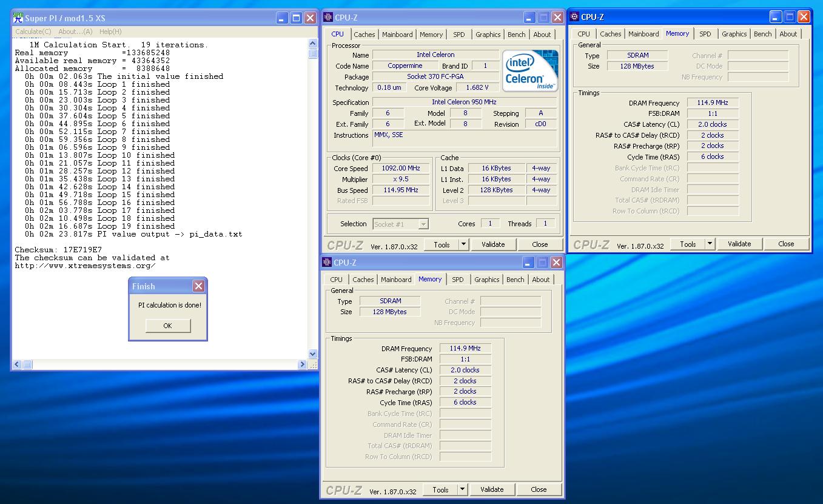Viewport: 823px width, 504px height.
Task: Close the Finish dialog with the X button
Action: point(198,286)
